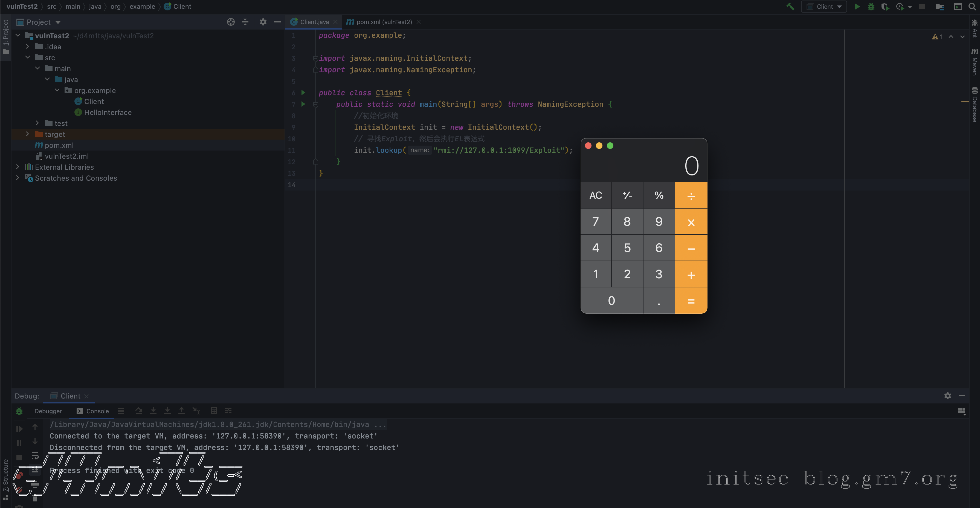Expand the target folder
The height and width of the screenshot is (508, 980).
tap(27, 134)
